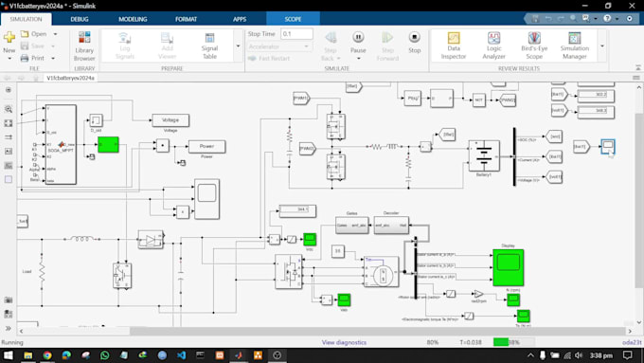Select the green Display scope block
The width and height of the screenshot is (644, 363).
pyautogui.click(x=508, y=267)
